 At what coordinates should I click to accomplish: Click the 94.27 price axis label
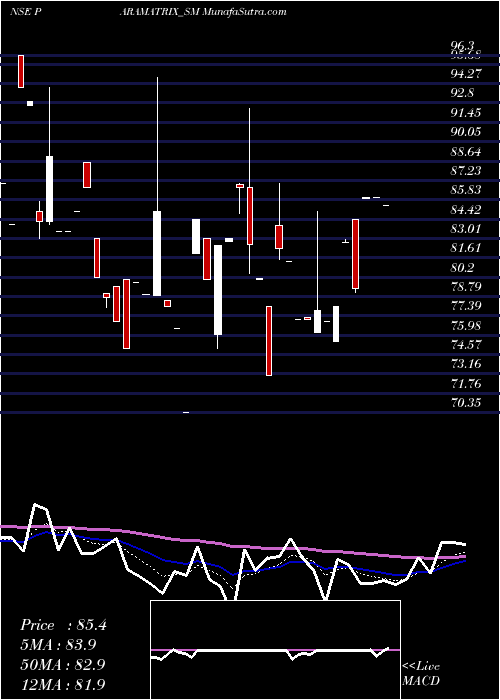(x=466, y=74)
